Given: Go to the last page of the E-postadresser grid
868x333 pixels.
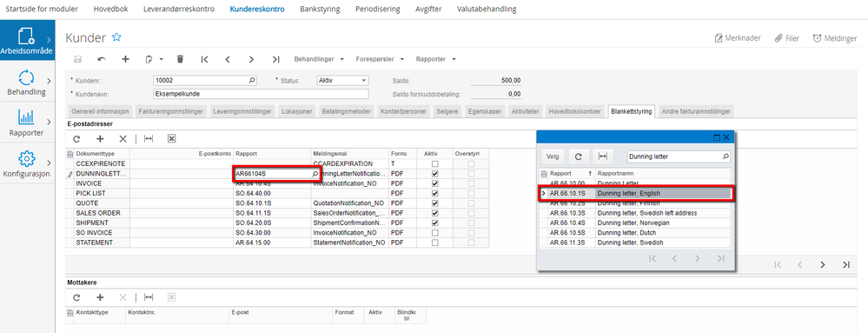Looking at the screenshot, I should (x=846, y=265).
